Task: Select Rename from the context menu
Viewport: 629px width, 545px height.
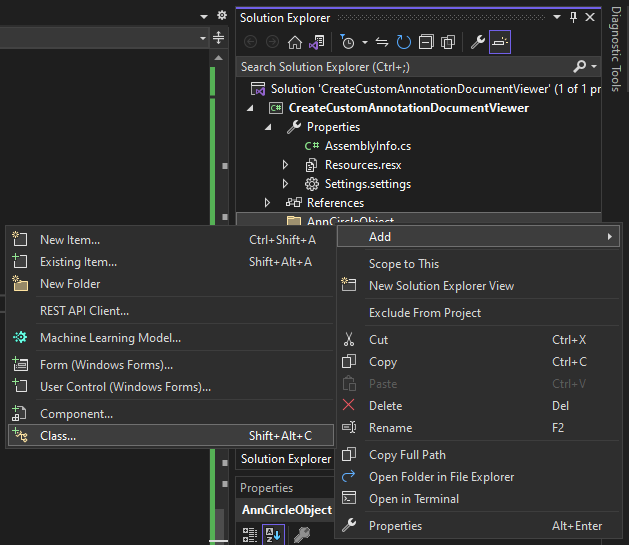Action: coord(390,428)
